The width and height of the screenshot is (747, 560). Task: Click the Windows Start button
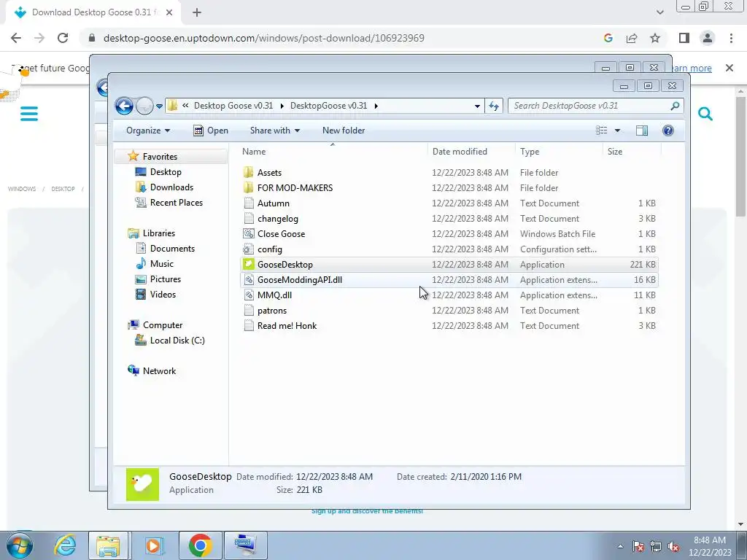(20, 545)
